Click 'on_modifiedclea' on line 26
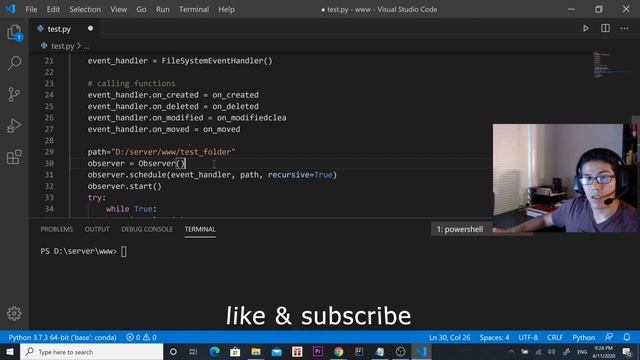The height and width of the screenshot is (360, 640). 251,118
